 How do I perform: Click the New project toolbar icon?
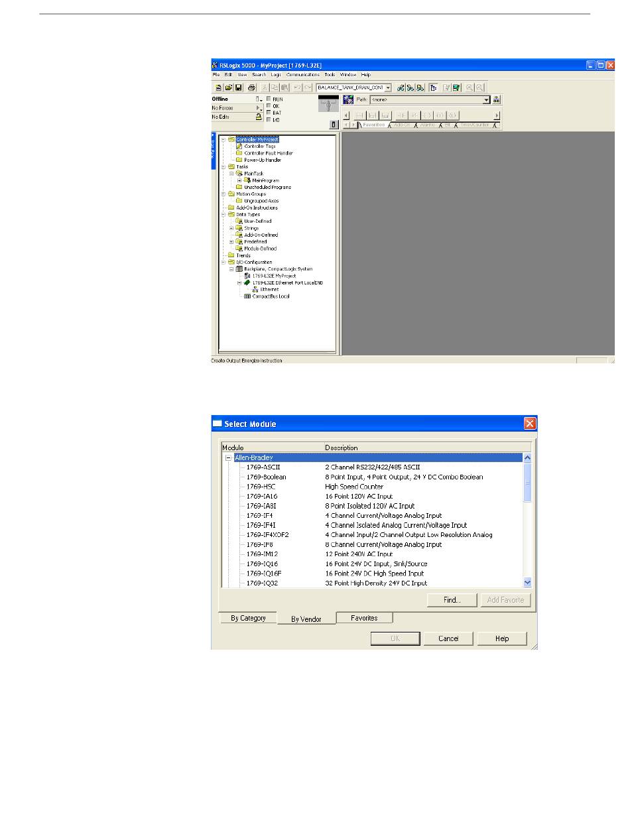219,88
